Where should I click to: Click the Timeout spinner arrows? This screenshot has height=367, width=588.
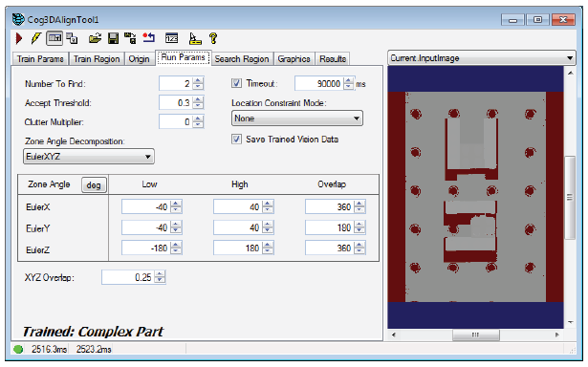349,83
